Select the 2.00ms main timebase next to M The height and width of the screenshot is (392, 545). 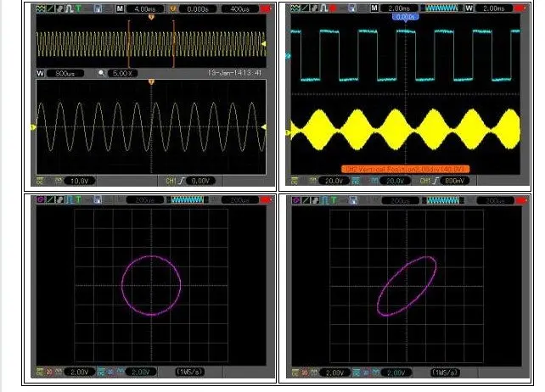coord(399,8)
